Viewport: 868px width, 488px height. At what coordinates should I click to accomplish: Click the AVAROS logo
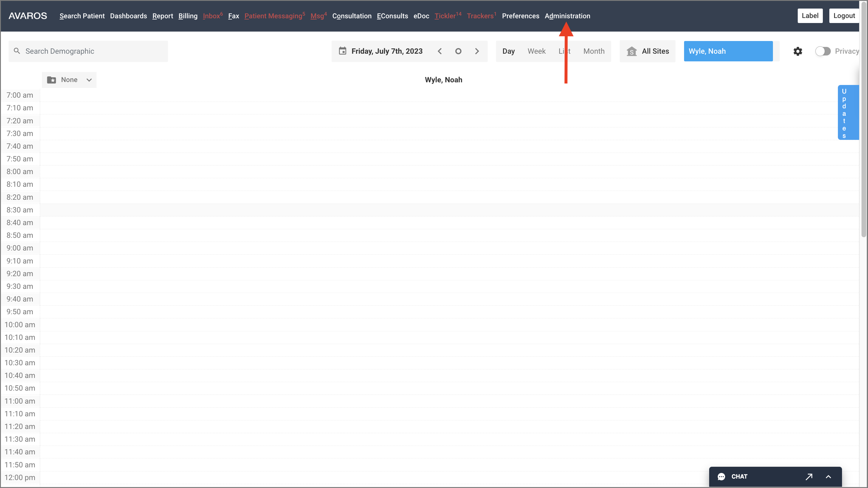28,16
